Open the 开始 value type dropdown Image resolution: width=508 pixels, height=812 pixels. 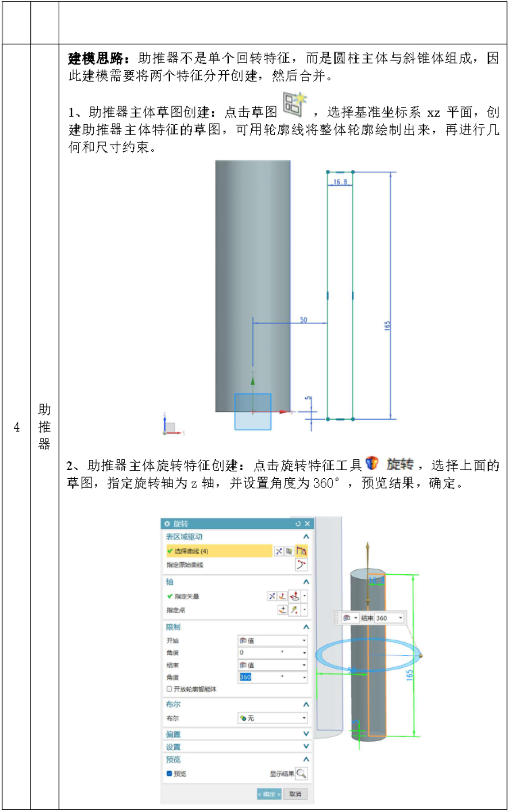272,640
